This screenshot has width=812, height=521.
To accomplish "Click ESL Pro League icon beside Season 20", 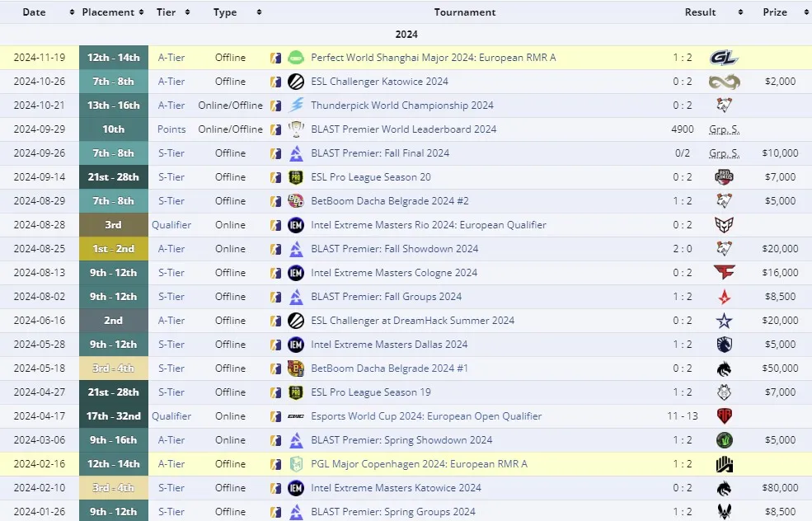I will [x=296, y=176].
